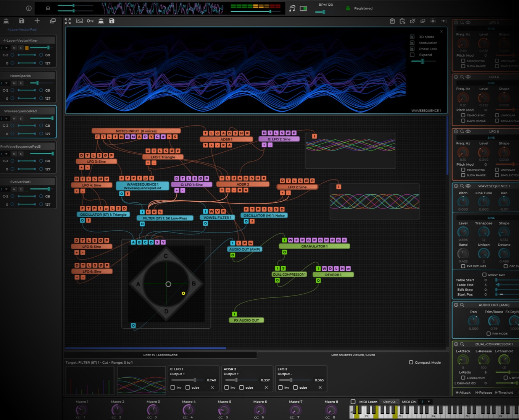Click the duplicate layer icon in the left toolbar
519x420 pixels.
coord(53,21)
